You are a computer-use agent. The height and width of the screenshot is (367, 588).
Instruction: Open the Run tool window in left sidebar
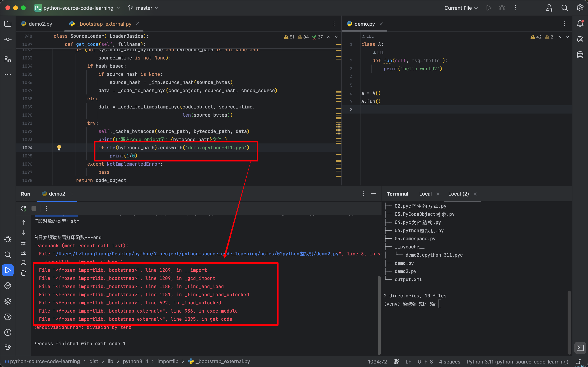click(8, 270)
